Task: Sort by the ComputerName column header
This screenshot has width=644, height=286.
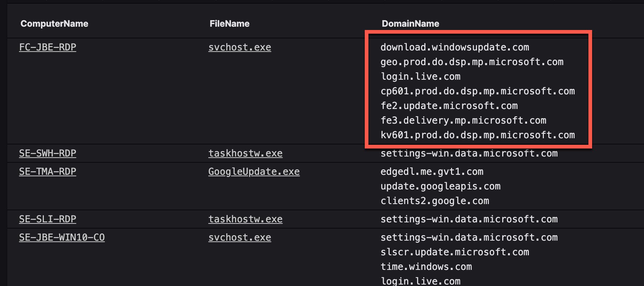Action: pyautogui.click(x=54, y=24)
